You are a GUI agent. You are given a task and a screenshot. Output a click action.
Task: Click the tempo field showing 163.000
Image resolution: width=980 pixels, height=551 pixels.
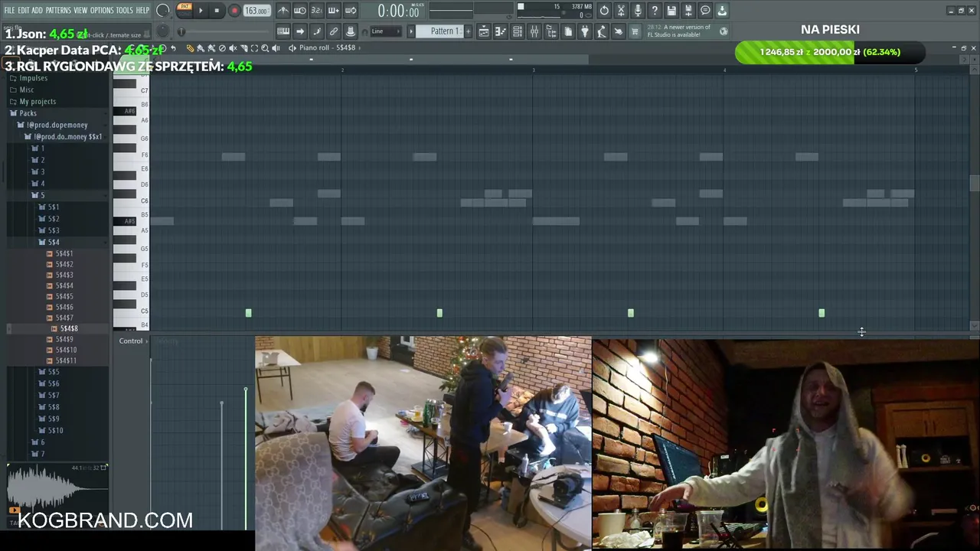(x=256, y=11)
